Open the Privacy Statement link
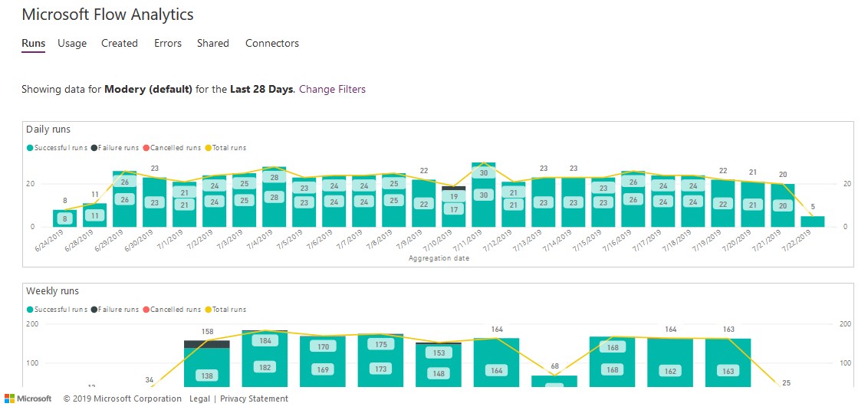This screenshot has height=410, width=868. click(254, 399)
